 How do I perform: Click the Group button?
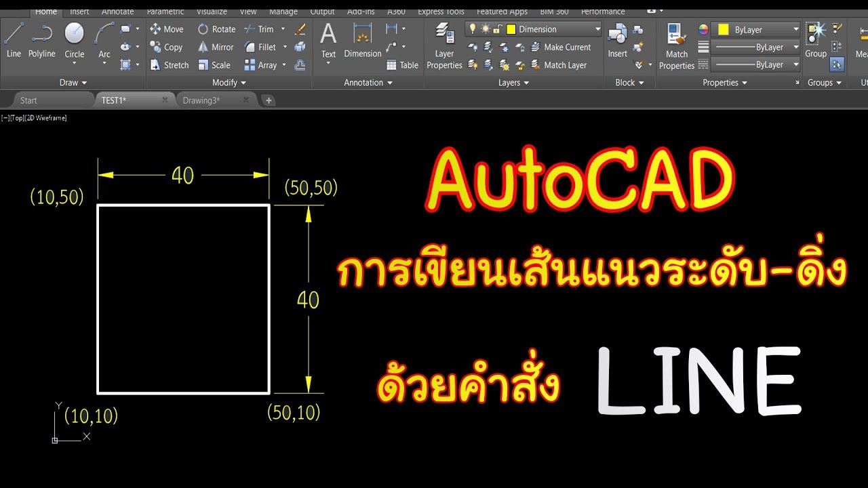(x=816, y=40)
